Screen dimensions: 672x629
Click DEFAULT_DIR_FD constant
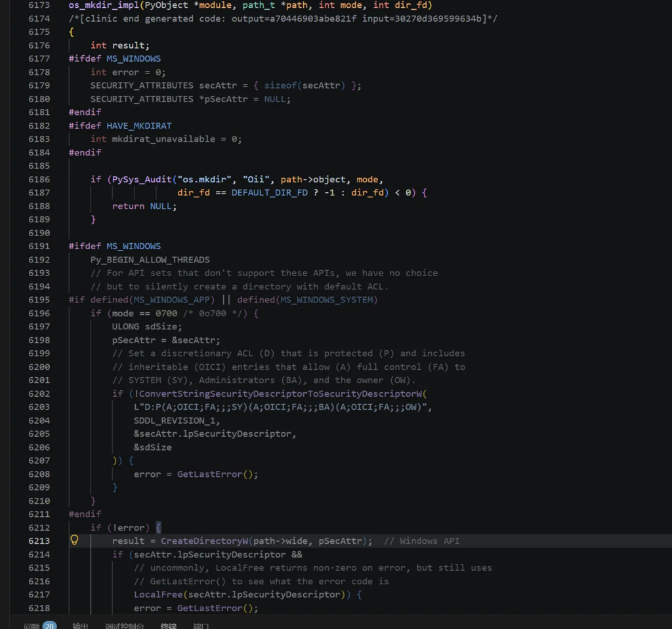[x=270, y=192]
